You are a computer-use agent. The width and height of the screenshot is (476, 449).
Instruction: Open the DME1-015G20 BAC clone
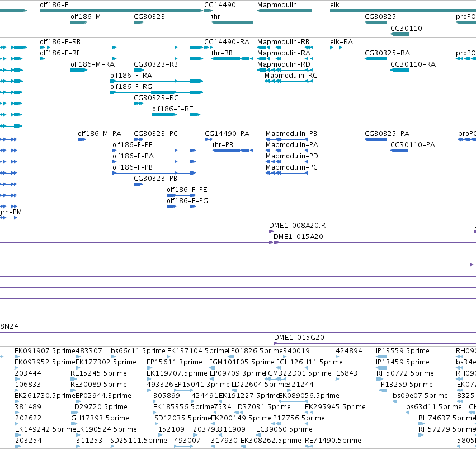tap(375, 343)
